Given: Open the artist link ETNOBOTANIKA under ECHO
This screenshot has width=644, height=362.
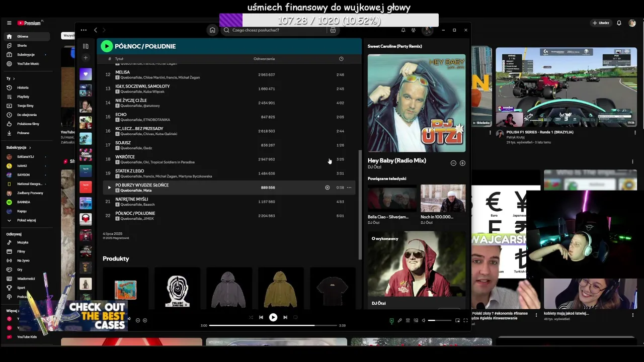Looking at the screenshot, I should click(x=157, y=120).
